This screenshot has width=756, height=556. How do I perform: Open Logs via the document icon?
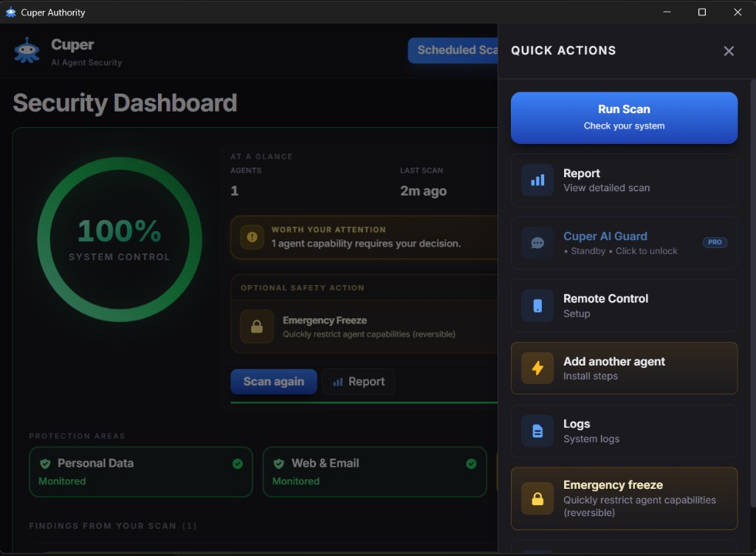(x=537, y=430)
